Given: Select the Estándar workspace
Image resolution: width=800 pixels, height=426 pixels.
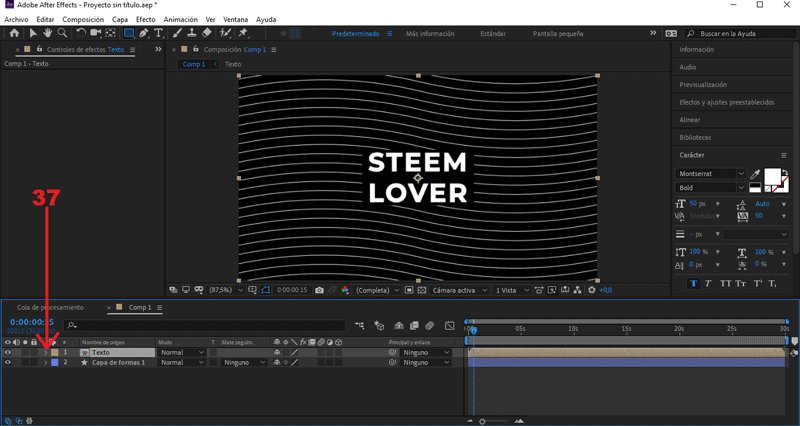Looking at the screenshot, I should pos(493,33).
